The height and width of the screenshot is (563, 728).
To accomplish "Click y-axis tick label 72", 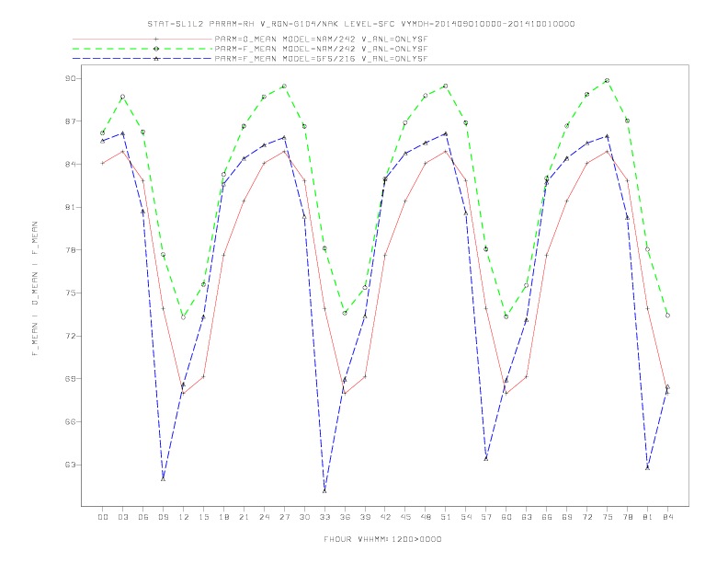I will 70,336.
